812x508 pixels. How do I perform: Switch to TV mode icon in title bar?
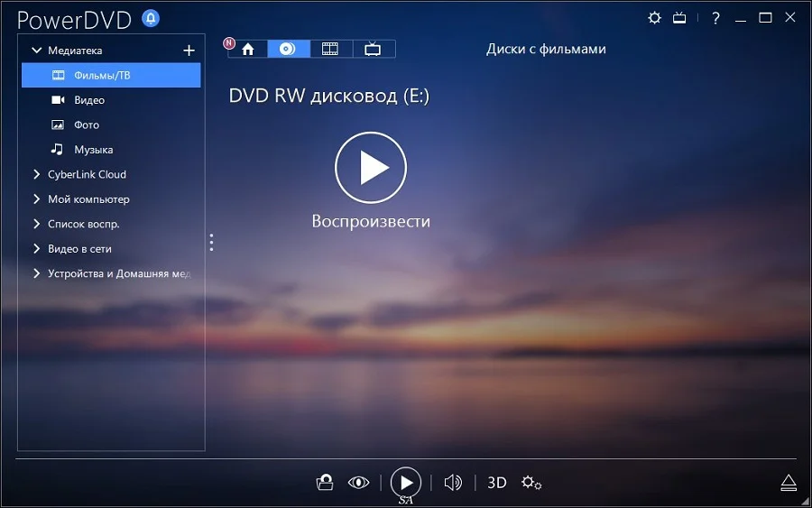point(681,18)
